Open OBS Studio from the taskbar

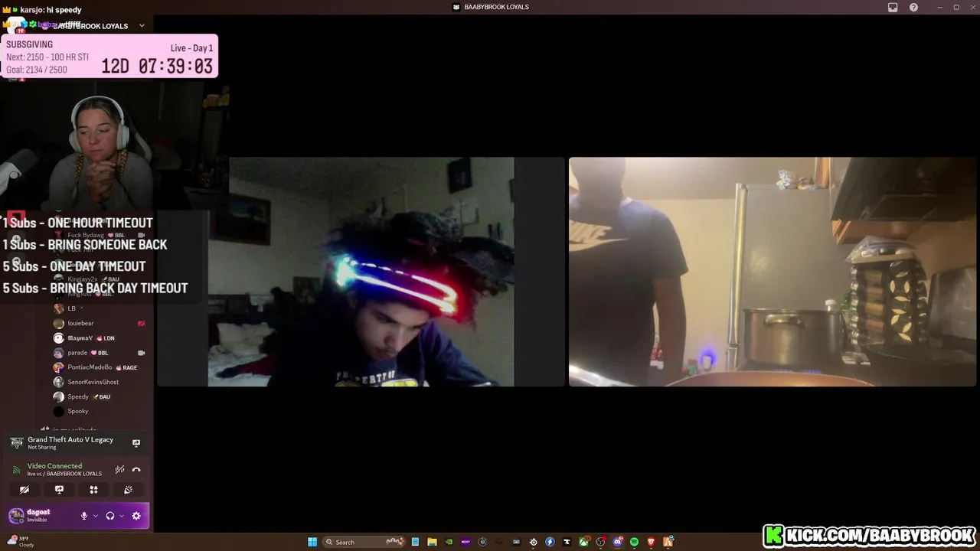(600, 542)
